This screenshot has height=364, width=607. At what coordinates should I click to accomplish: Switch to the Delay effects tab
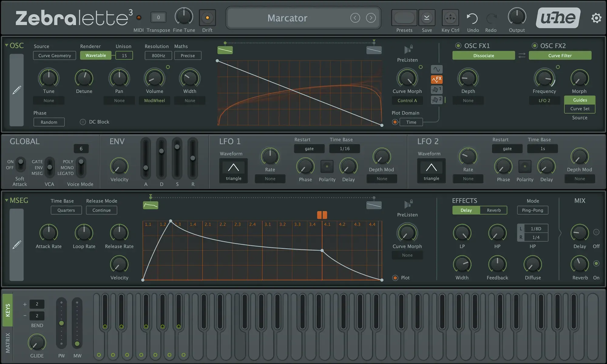[x=466, y=210]
